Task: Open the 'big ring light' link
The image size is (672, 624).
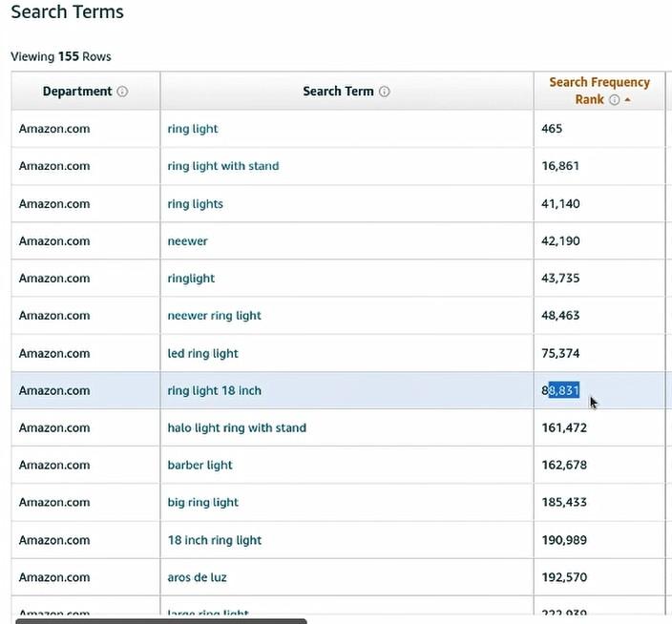Action: (x=203, y=503)
